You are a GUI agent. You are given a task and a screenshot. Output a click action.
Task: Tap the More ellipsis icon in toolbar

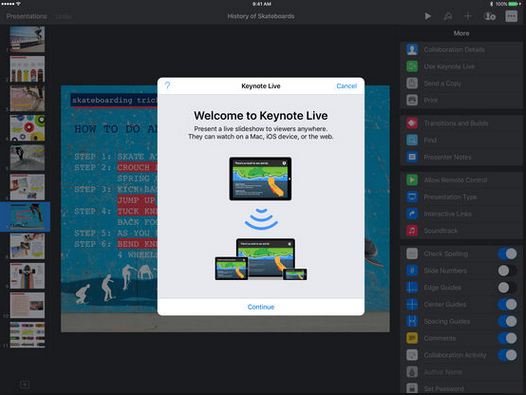pyautogui.click(x=511, y=16)
